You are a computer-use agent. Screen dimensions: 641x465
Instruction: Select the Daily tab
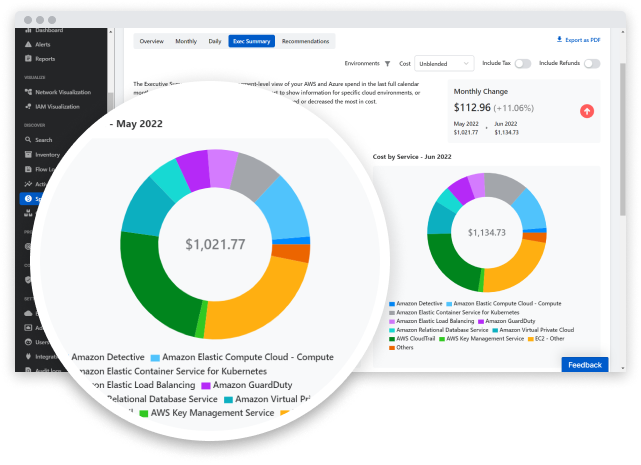[x=215, y=41]
